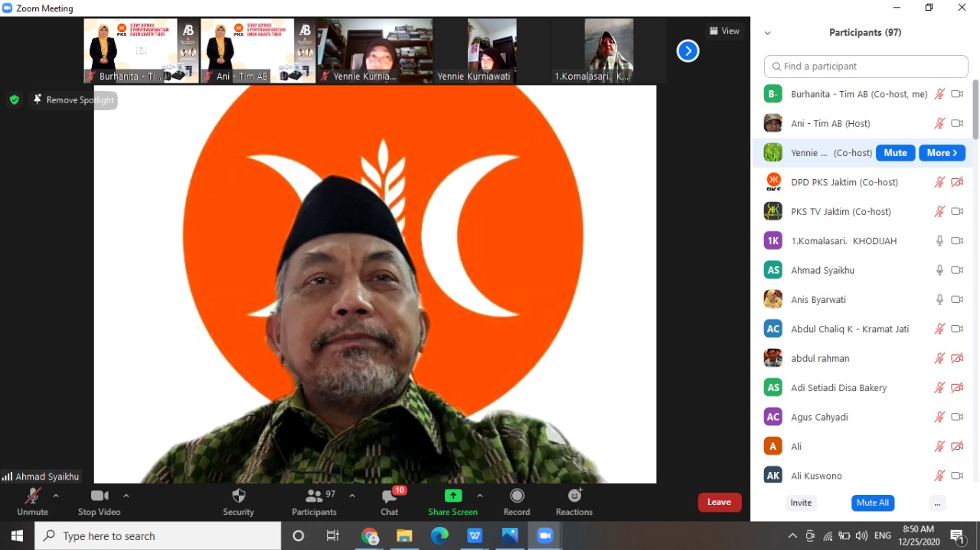
Task: Click the green encryption shield icon
Action: (14, 99)
